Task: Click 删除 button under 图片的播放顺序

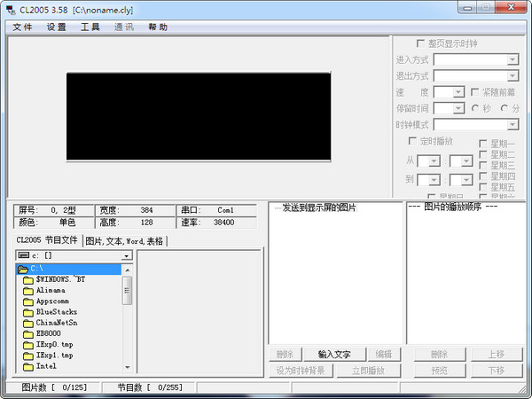Action: point(440,355)
